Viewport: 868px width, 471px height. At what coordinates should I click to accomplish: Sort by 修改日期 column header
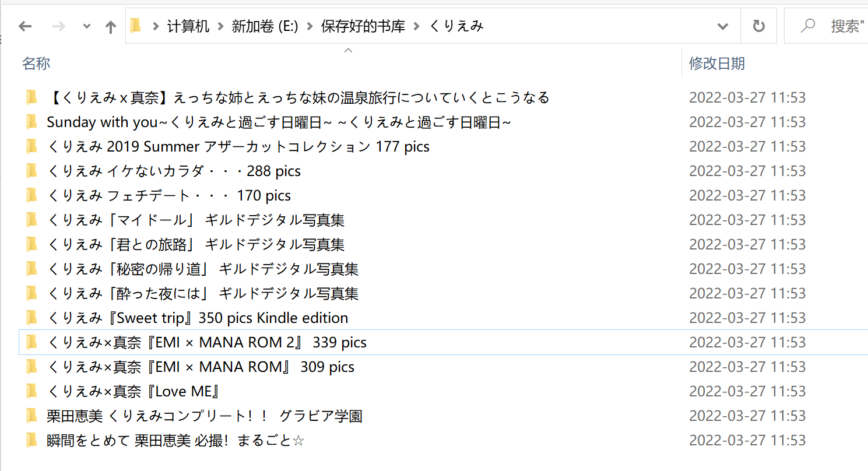[716, 64]
